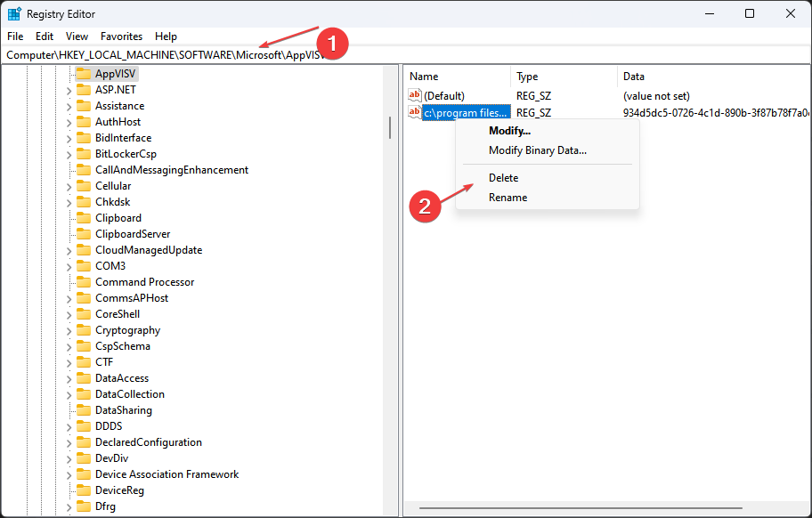812x518 pixels.
Task: Select the DDDS key label
Action: (x=109, y=426)
